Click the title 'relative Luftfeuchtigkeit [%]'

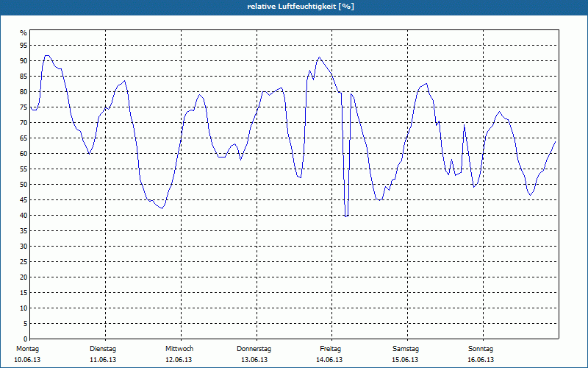pos(301,7)
